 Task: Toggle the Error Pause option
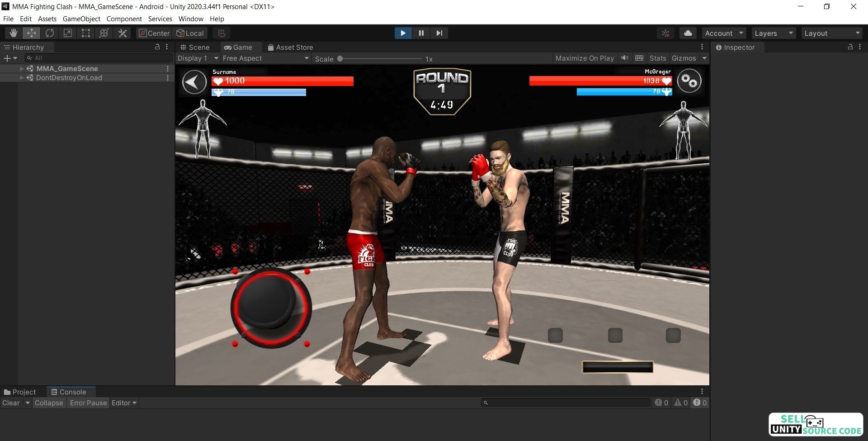[x=88, y=403]
